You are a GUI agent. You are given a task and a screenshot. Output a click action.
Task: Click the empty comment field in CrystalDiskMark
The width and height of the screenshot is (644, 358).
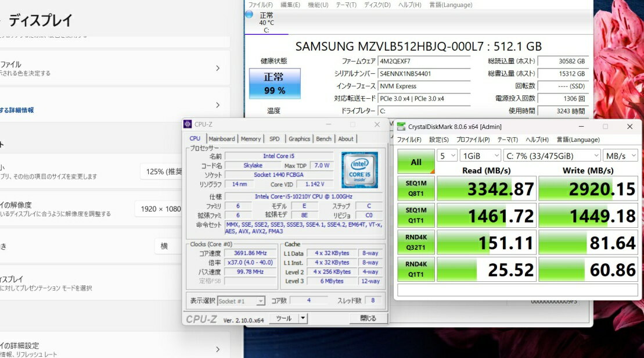[x=517, y=290]
